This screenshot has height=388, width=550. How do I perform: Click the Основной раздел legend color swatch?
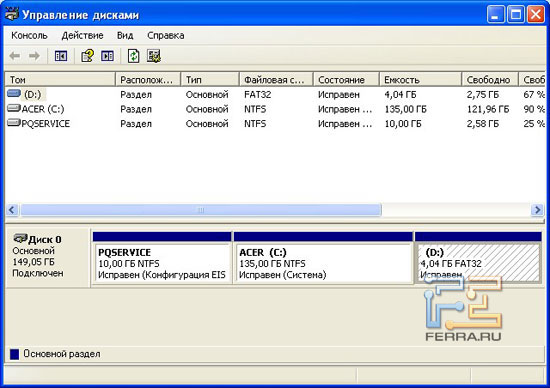click(x=14, y=354)
